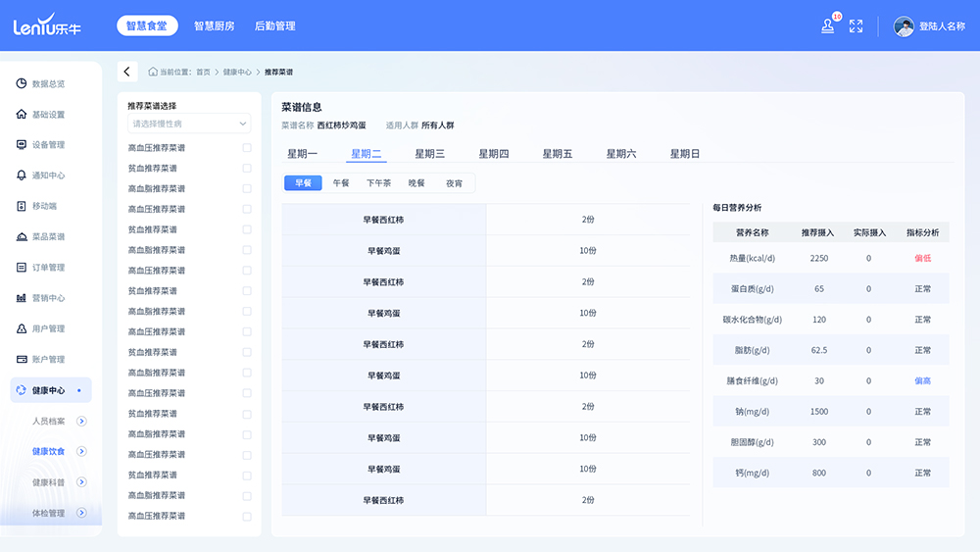Expand 人员档案 with its arrow
The image size is (980, 552).
pyautogui.click(x=81, y=421)
